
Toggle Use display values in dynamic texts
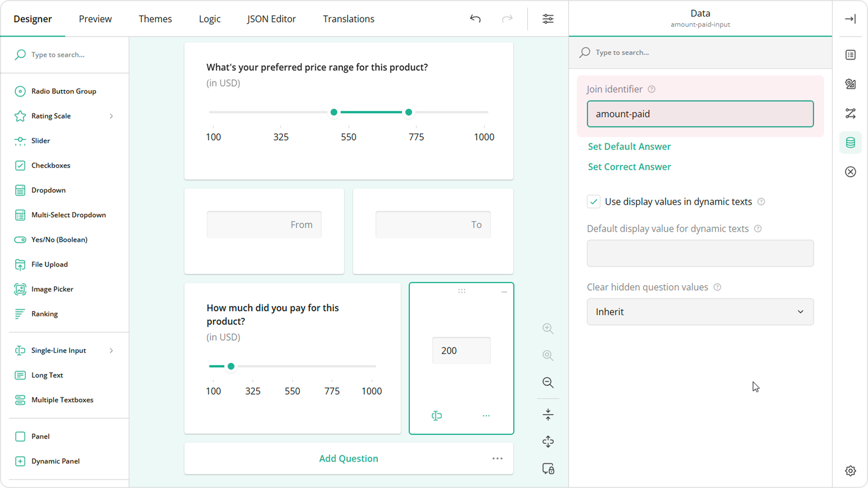[x=594, y=202]
